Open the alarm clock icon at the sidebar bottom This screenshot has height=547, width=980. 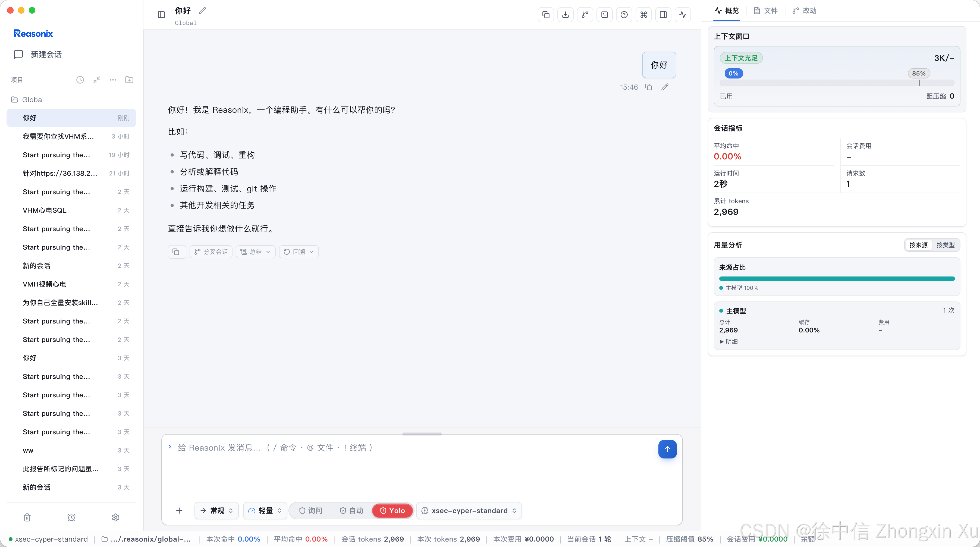click(x=71, y=517)
